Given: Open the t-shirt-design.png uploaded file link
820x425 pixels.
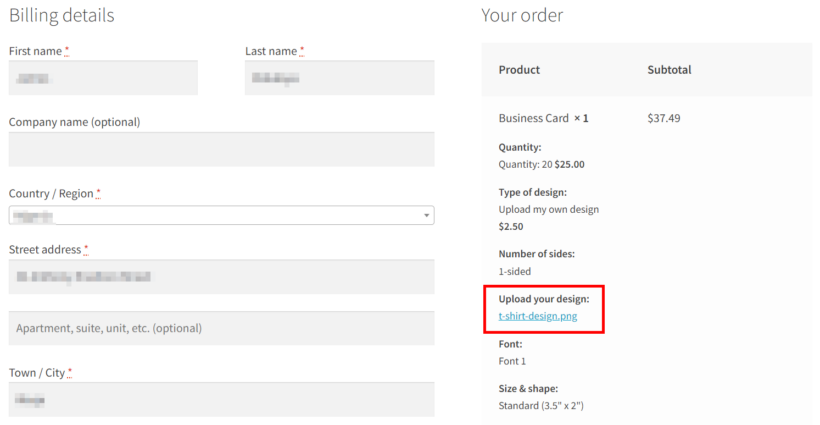Looking at the screenshot, I should [x=538, y=316].
